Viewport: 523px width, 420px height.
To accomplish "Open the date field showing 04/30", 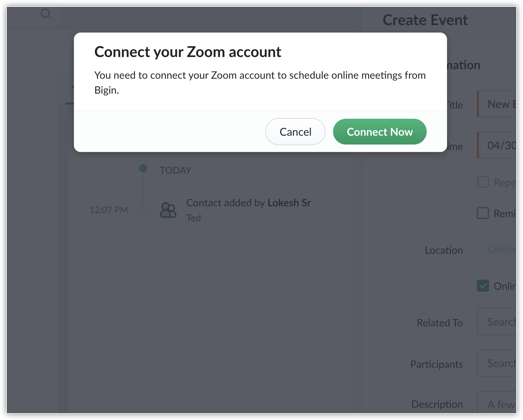I will (497, 145).
